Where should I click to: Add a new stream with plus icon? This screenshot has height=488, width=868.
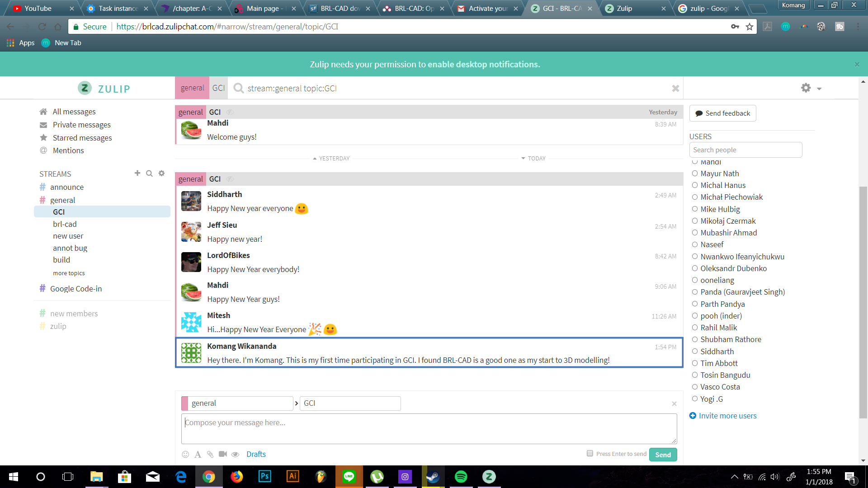pos(137,173)
